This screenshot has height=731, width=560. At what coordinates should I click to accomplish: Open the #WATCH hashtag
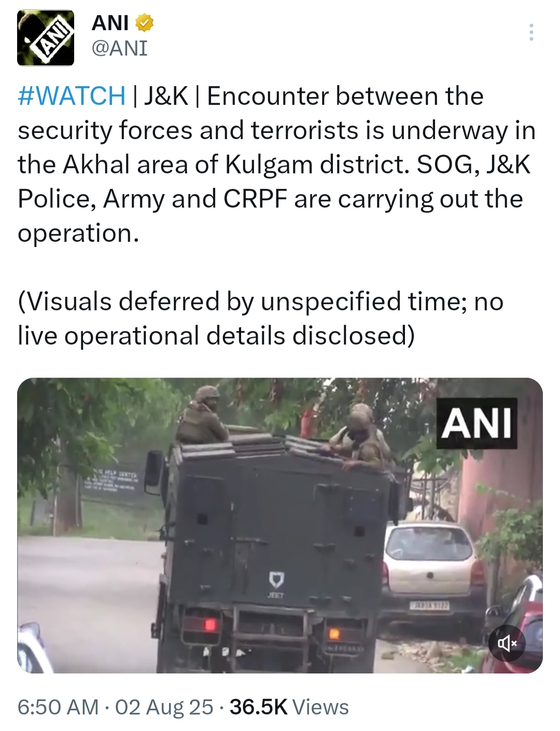(72, 96)
